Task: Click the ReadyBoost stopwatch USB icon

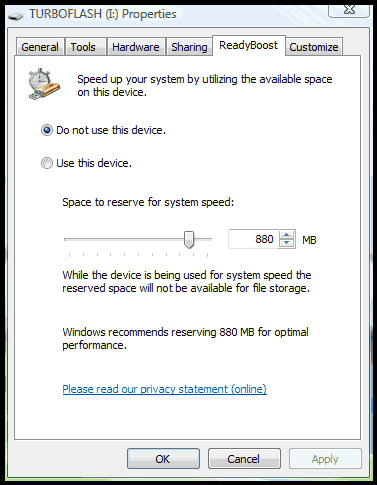Action: pos(44,84)
